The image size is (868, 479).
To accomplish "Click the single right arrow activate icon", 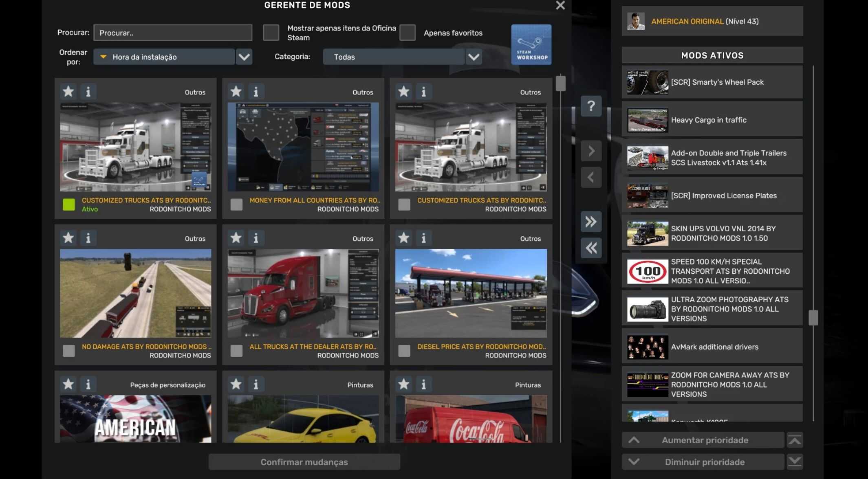I will [591, 152].
